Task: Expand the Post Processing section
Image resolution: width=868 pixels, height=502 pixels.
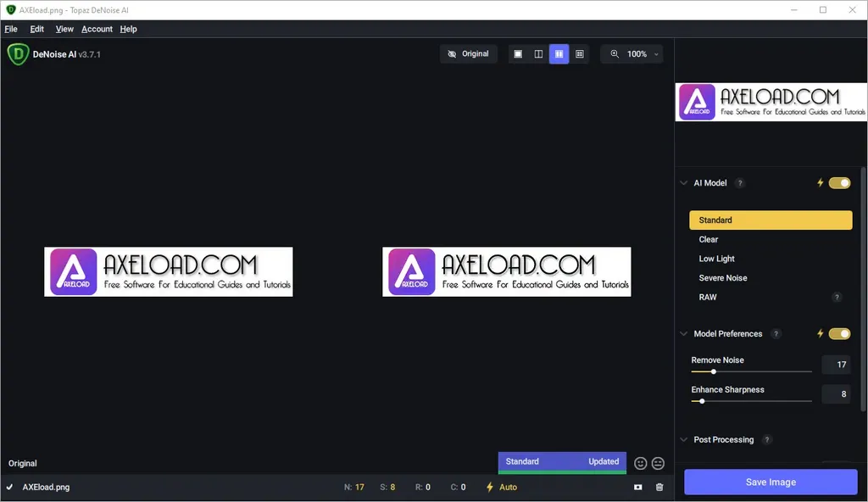Action: tap(684, 439)
